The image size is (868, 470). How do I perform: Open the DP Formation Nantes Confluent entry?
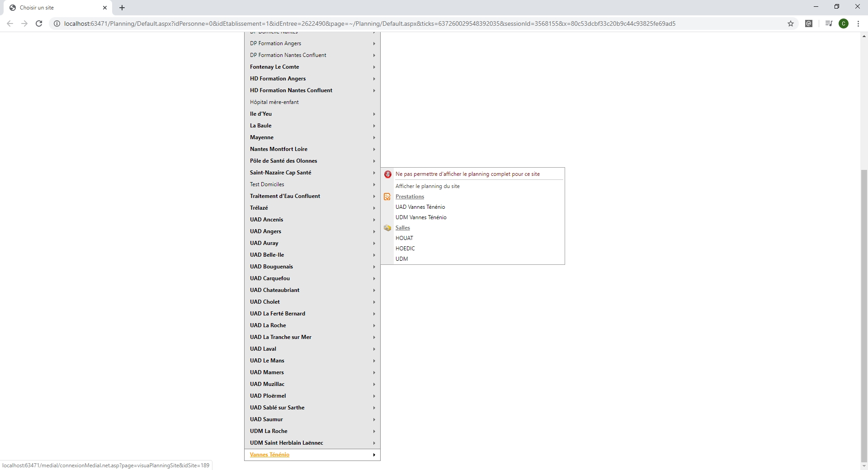click(x=288, y=55)
